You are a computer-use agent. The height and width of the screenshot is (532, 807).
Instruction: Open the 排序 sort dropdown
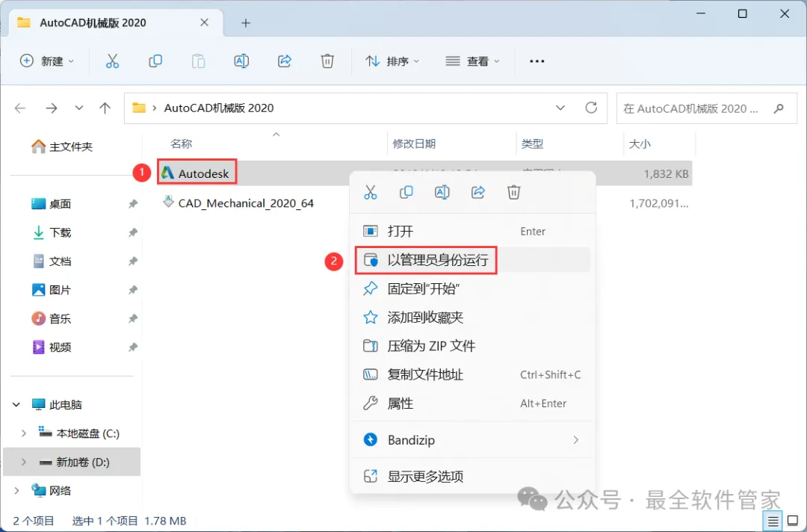click(393, 61)
